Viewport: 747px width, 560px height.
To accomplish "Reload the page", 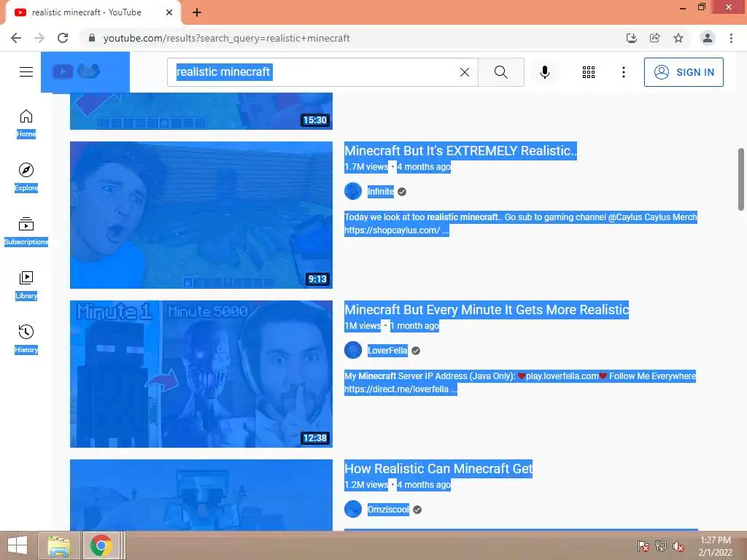I will coord(63,38).
